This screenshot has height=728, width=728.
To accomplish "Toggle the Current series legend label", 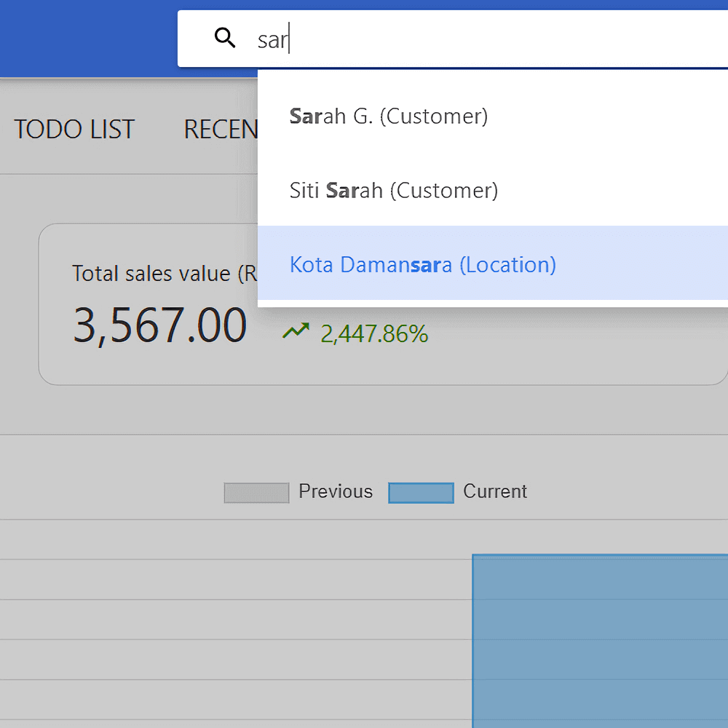I will [495, 492].
